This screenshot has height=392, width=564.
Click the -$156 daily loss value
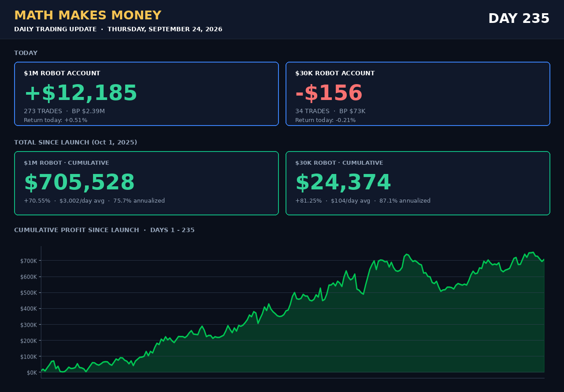pyautogui.click(x=329, y=93)
